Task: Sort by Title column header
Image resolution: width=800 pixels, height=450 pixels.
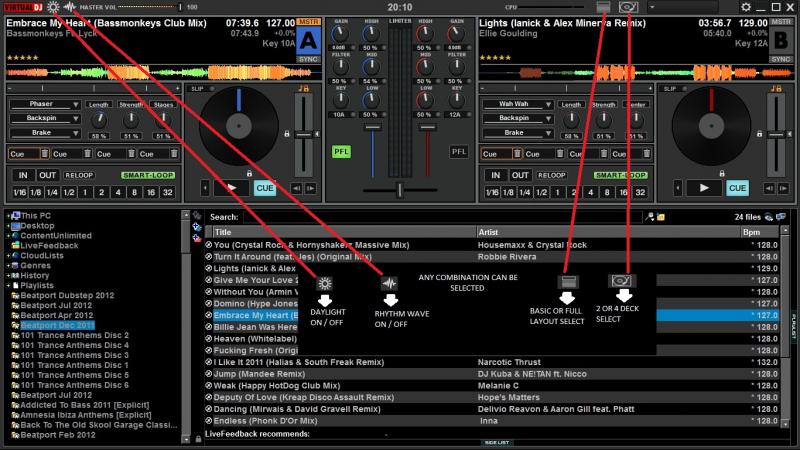Action: point(344,232)
